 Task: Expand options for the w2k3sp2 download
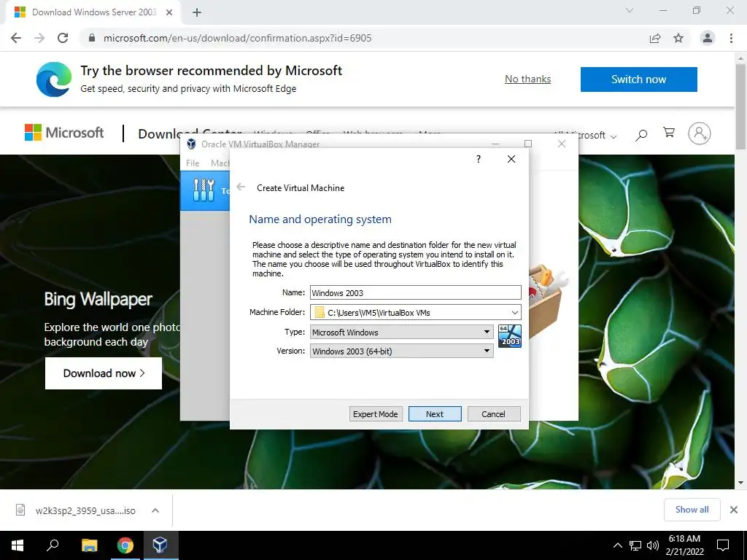tap(155, 510)
